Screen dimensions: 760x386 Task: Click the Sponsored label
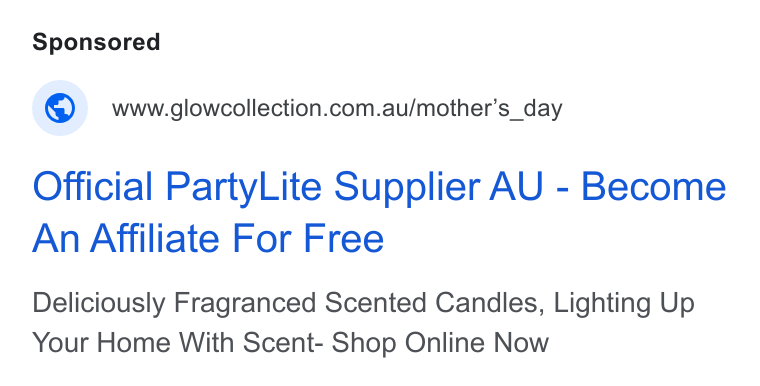click(96, 43)
